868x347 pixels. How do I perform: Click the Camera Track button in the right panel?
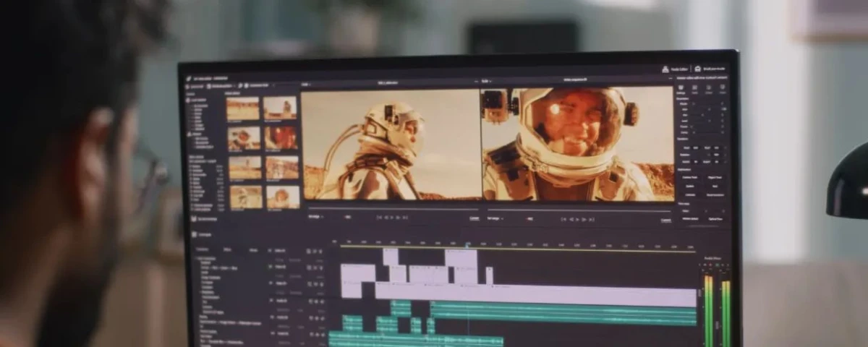(689, 177)
